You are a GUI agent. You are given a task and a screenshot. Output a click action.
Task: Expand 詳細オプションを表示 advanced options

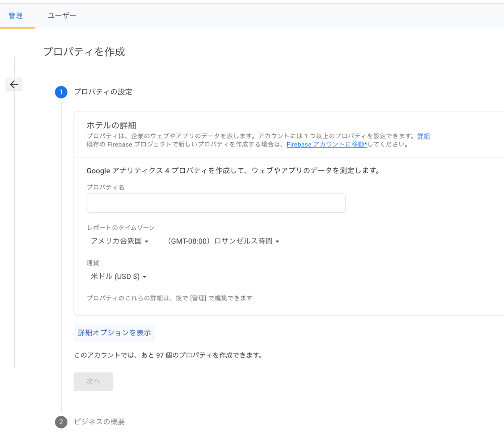point(114,332)
